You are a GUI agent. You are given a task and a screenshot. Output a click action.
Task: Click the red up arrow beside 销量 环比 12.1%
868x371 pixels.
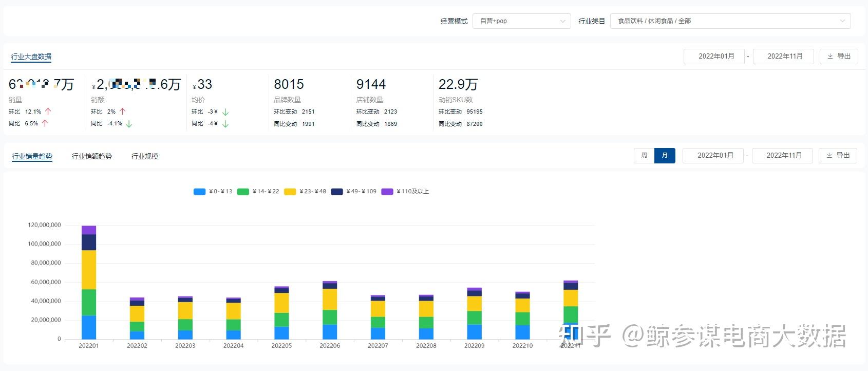pyautogui.click(x=48, y=112)
